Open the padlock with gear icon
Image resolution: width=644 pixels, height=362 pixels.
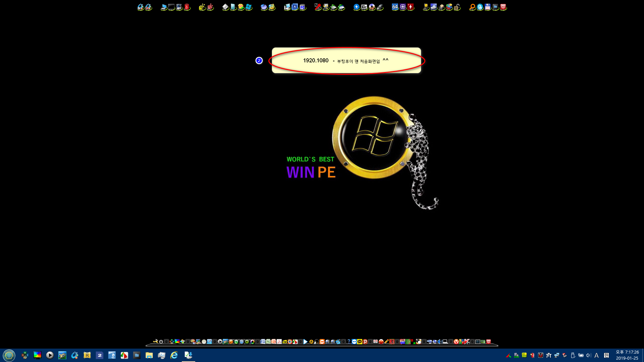click(457, 7)
